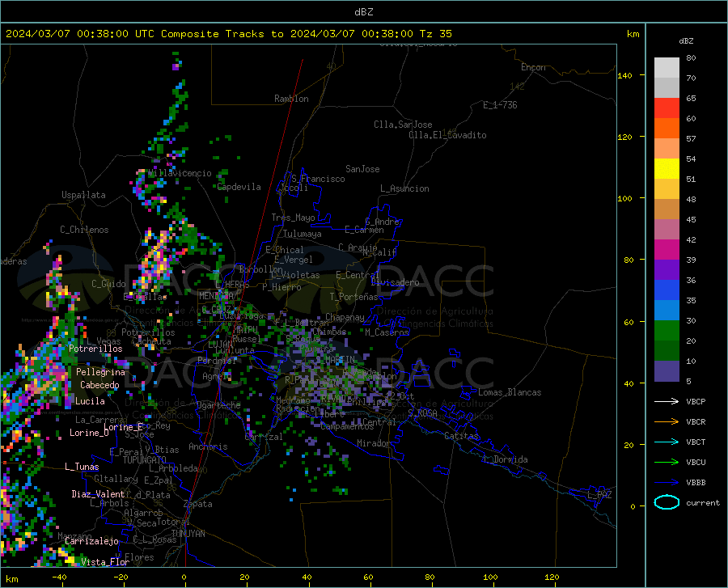Click the cyan 'current' ellipse legend icon

[x=667, y=502]
